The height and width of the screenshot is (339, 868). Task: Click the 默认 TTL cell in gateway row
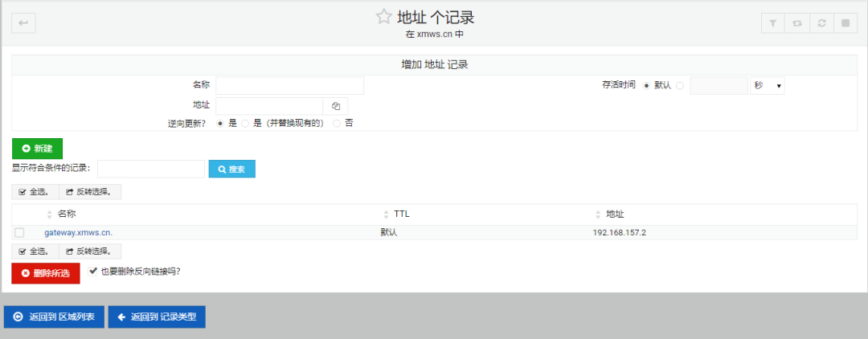[389, 233]
